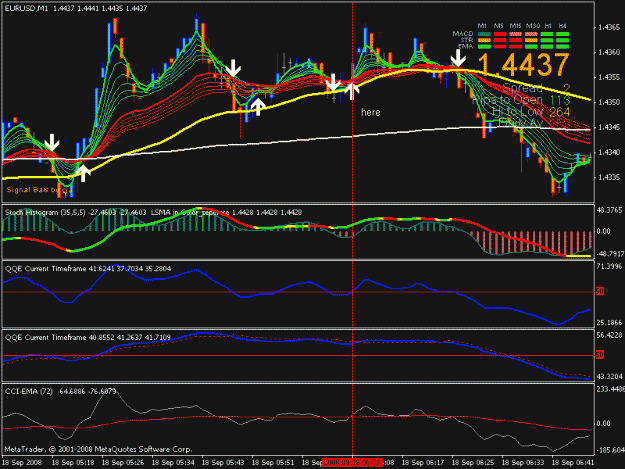
Task: Click the 18 Sep 05:43 time label
Action: (223, 463)
